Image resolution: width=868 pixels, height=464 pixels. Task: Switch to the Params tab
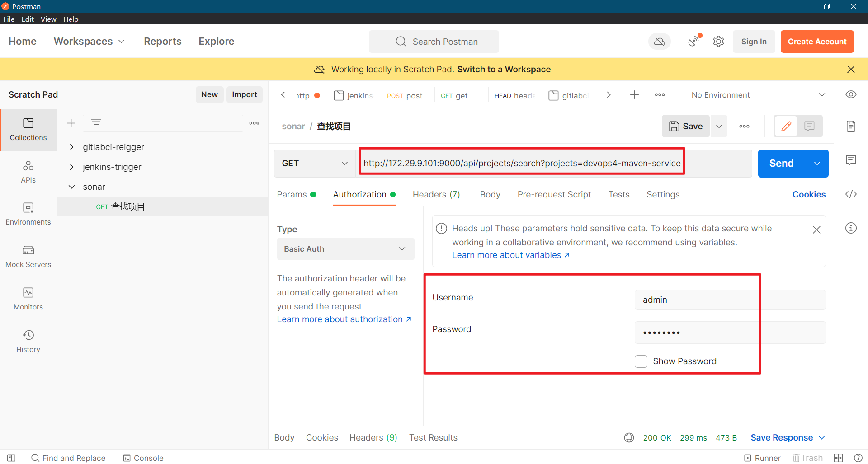(x=296, y=194)
